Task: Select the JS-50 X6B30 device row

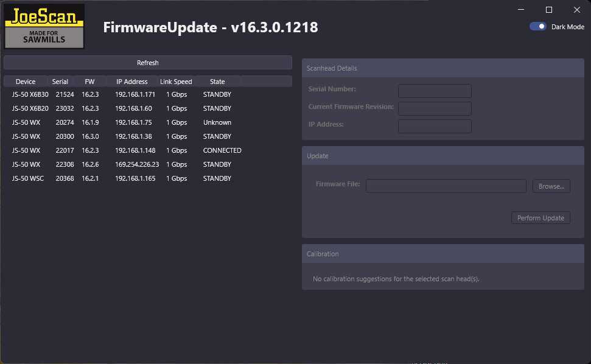Action: pyautogui.click(x=148, y=94)
